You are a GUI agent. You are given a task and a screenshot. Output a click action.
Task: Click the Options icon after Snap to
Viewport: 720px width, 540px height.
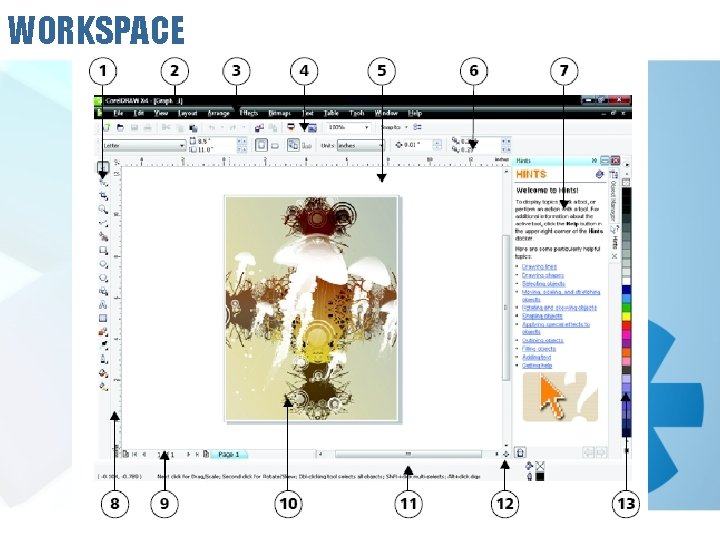point(417,127)
